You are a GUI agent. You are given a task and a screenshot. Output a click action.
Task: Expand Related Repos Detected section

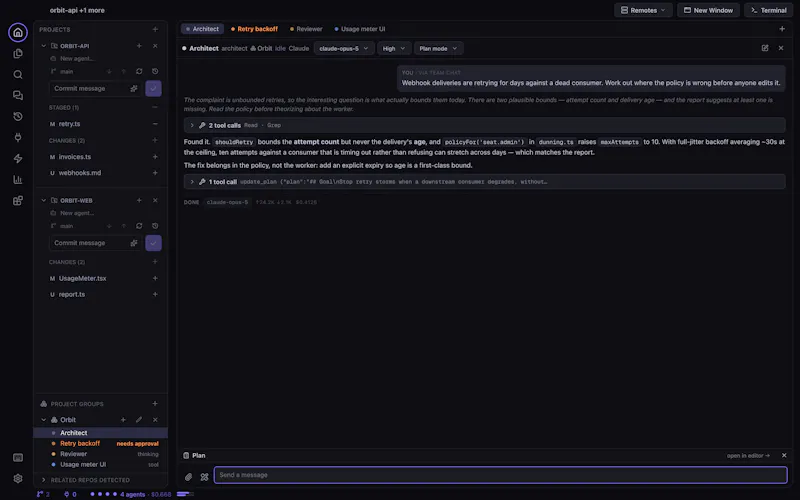(x=43, y=480)
